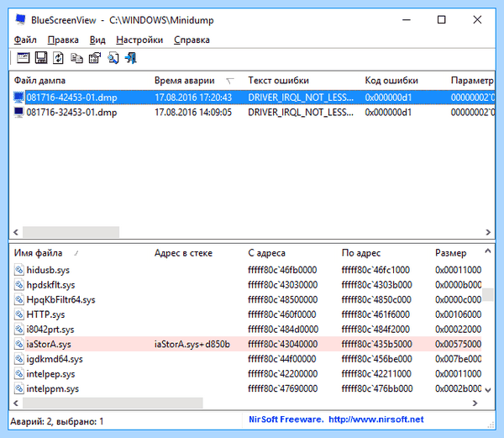Open the Вид menu
The width and height of the screenshot is (504, 438).
click(97, 40)
